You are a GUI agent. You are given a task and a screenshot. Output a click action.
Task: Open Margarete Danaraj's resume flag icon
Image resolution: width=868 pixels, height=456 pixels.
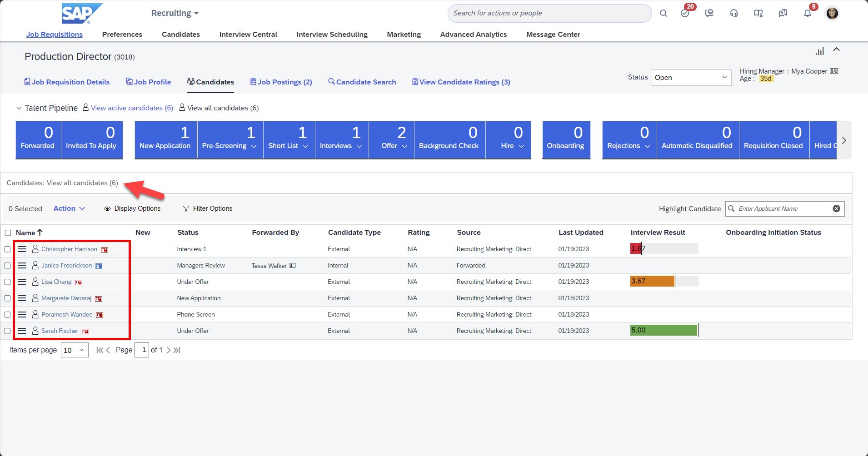[99, 298]
